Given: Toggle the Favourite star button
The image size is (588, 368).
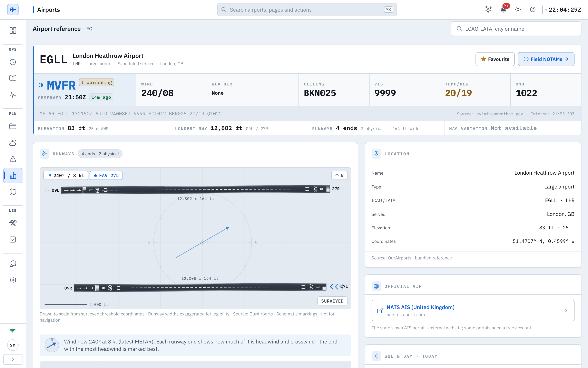Looking at the screenshot, I should click(x=495, y=59).
